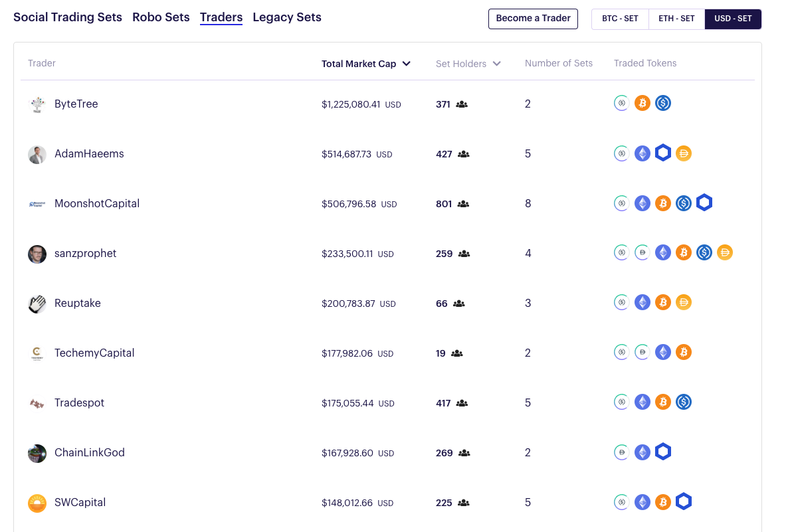Click the Number of Sets column header
This screenshot has width=792, height=532.
click(559, 63)
